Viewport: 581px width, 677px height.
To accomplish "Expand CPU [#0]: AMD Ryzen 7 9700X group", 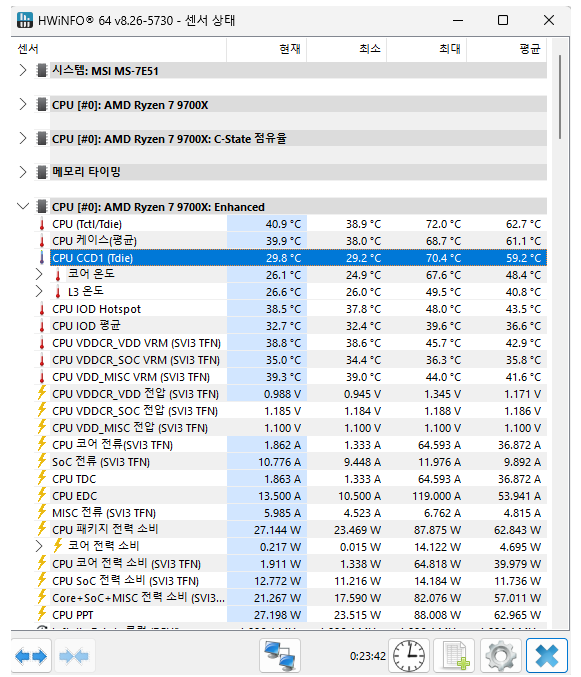I will click(x=23, y=104).
